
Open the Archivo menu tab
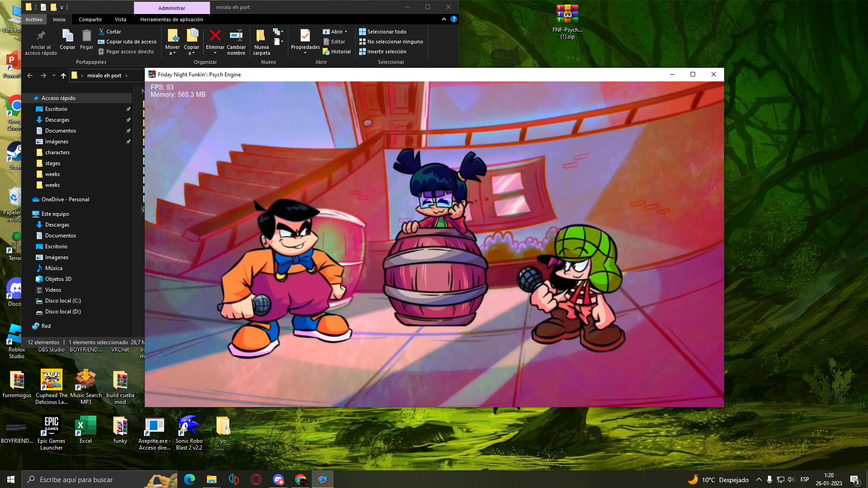(x=34, y=19)
